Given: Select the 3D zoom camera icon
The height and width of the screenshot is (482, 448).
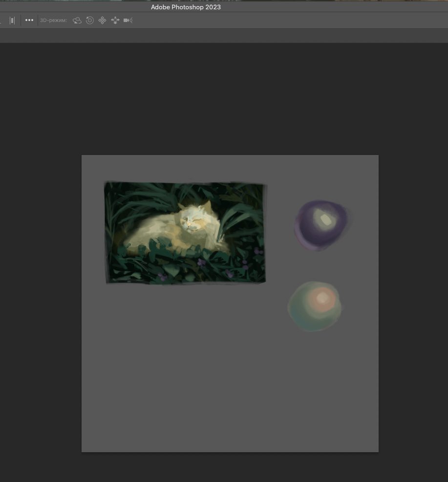Looking at the screenshot, I should click(x=128, y=21).
